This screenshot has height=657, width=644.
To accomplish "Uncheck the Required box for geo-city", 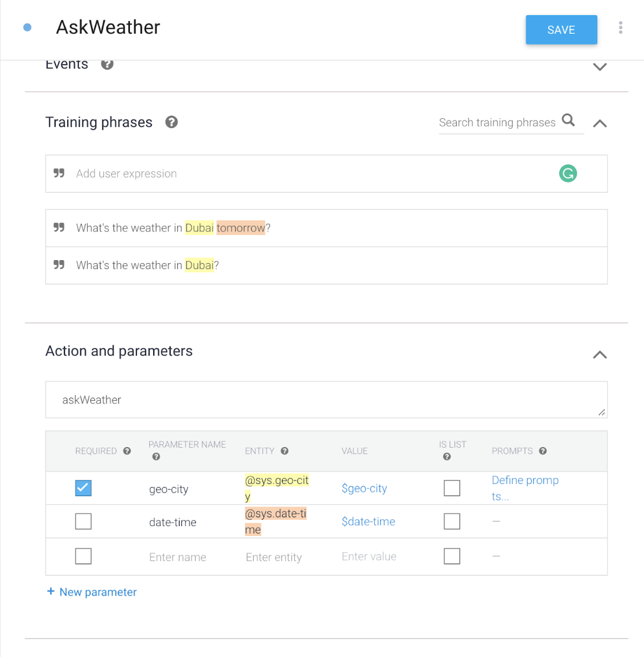I will coord(83,488).
